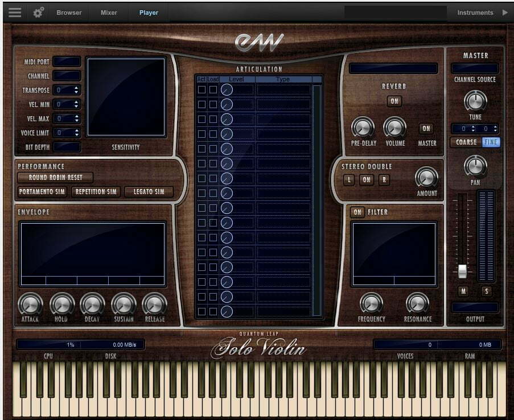Image resolution: width=514 pixels, height=420 pixels.
Task: Switch to the Mixer tab
Action: 109,13
